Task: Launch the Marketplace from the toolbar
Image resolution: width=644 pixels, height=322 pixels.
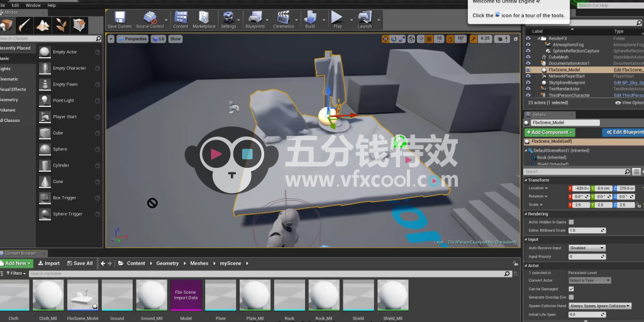Action: point(204,19)
